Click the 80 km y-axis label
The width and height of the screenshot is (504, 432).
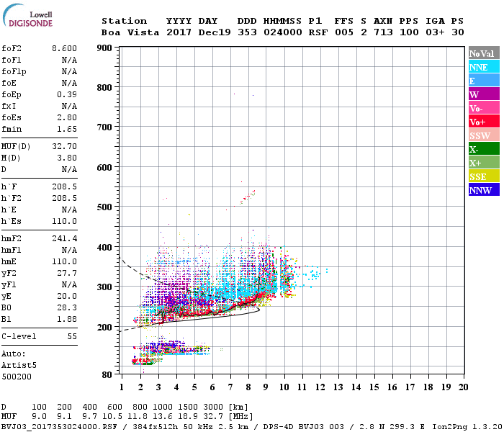click(107, 375)
